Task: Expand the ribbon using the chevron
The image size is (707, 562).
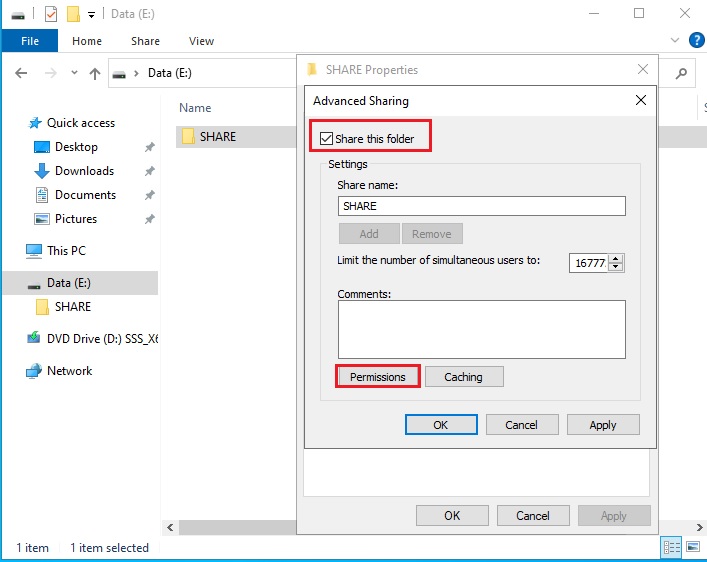Action: click(x=675, y=41)
